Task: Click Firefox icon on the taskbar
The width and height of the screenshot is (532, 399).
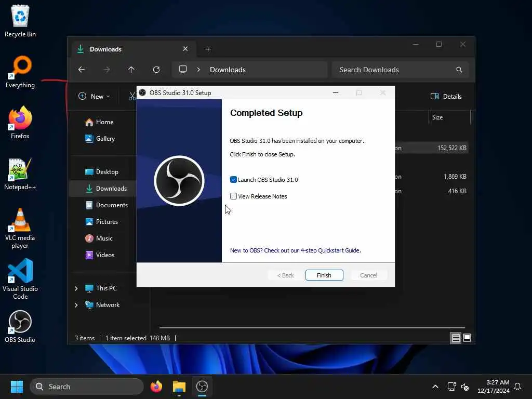Action: pos(156,387)
